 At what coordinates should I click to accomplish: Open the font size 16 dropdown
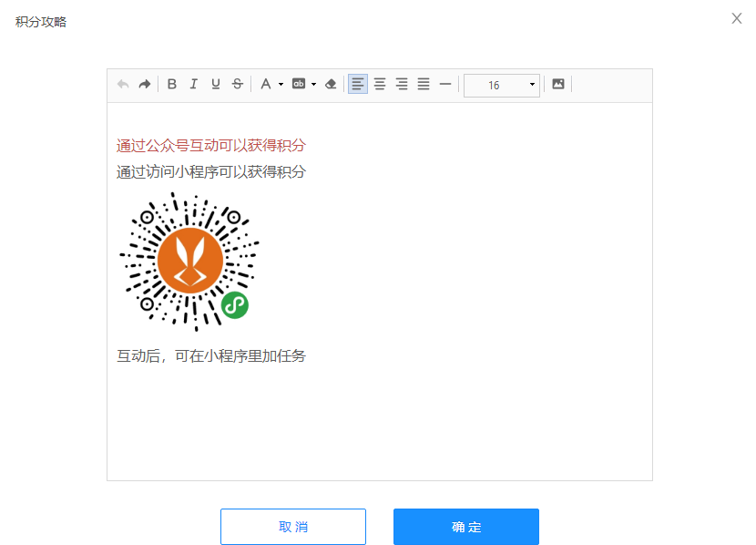coord(502,86)
